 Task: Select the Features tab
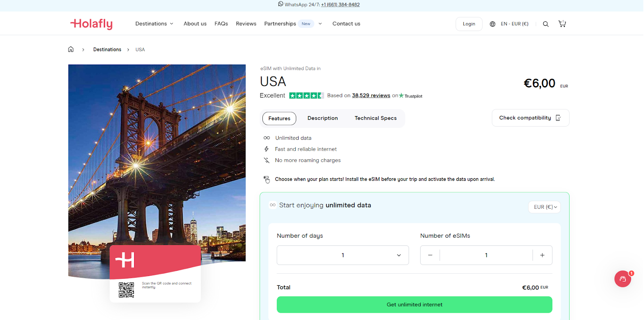click(x=279, y=118)
